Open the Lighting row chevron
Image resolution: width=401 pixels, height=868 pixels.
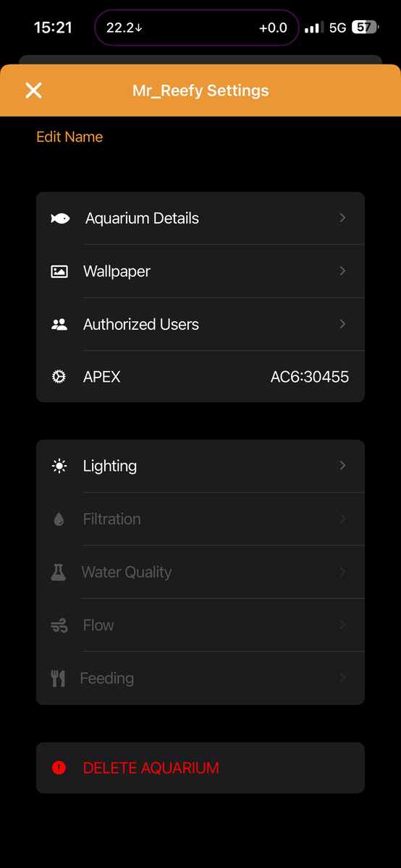tap(343, 466)
